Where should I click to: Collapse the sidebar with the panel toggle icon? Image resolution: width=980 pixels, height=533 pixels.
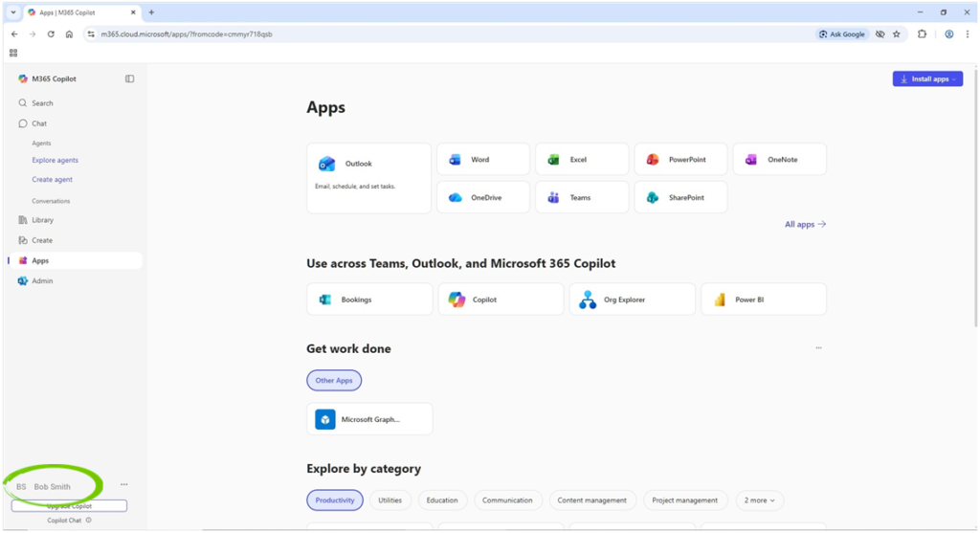(x=130, y=78)
